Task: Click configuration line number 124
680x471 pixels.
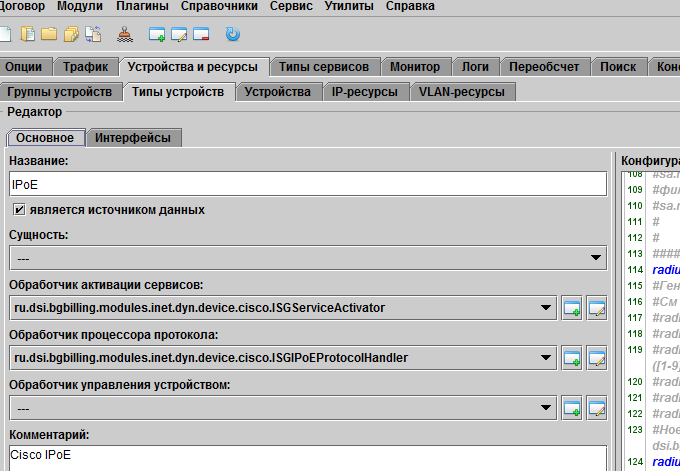Action: click(x=635, y=461)
